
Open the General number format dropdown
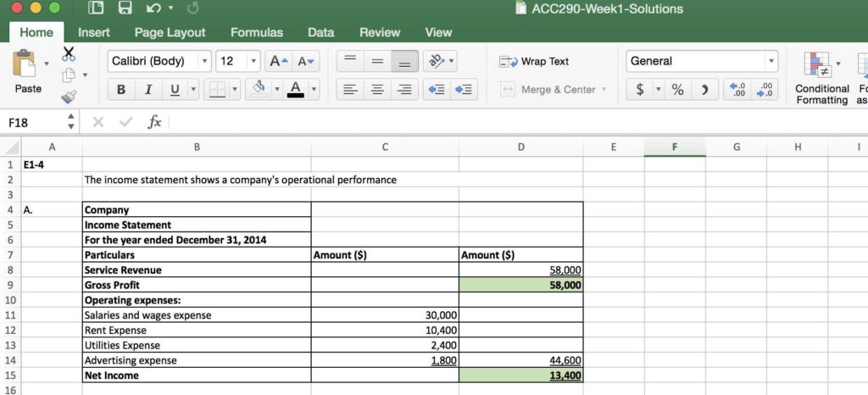coord(771,61)
